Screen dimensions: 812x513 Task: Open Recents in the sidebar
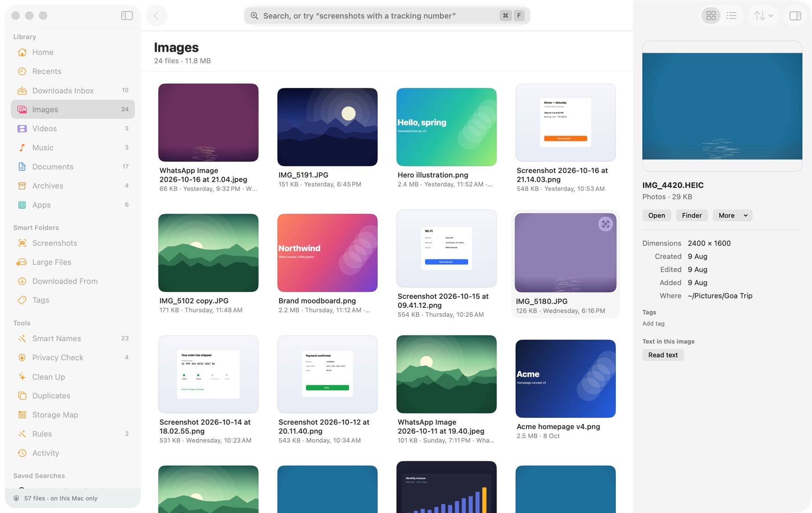click(73, 71)
